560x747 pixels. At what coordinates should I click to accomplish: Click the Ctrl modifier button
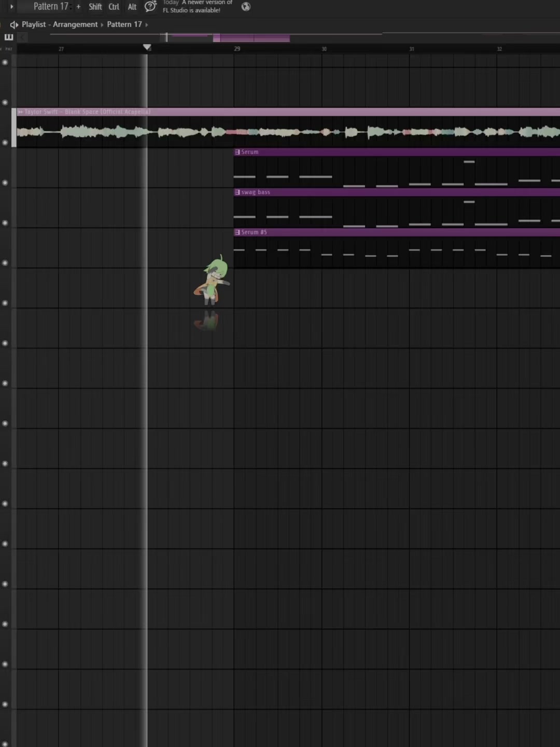tap(114, 7)
